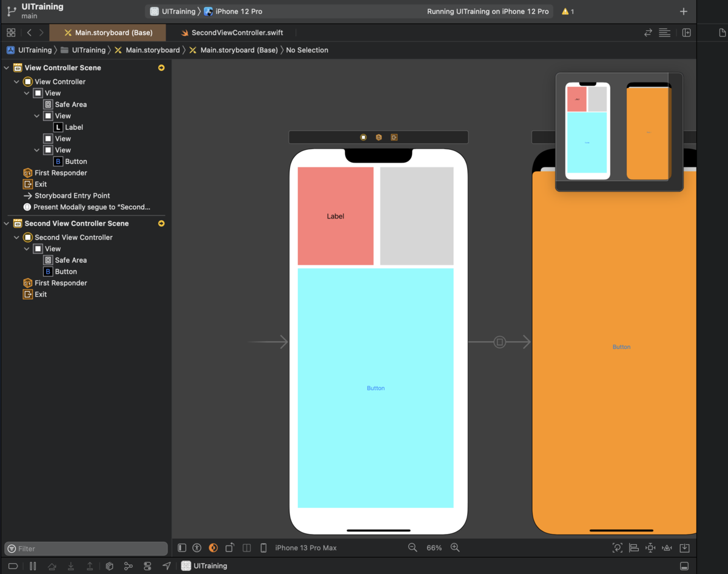Collapse the View Controller item
This screenshot has width=728, height=574.
click(16, 82)
